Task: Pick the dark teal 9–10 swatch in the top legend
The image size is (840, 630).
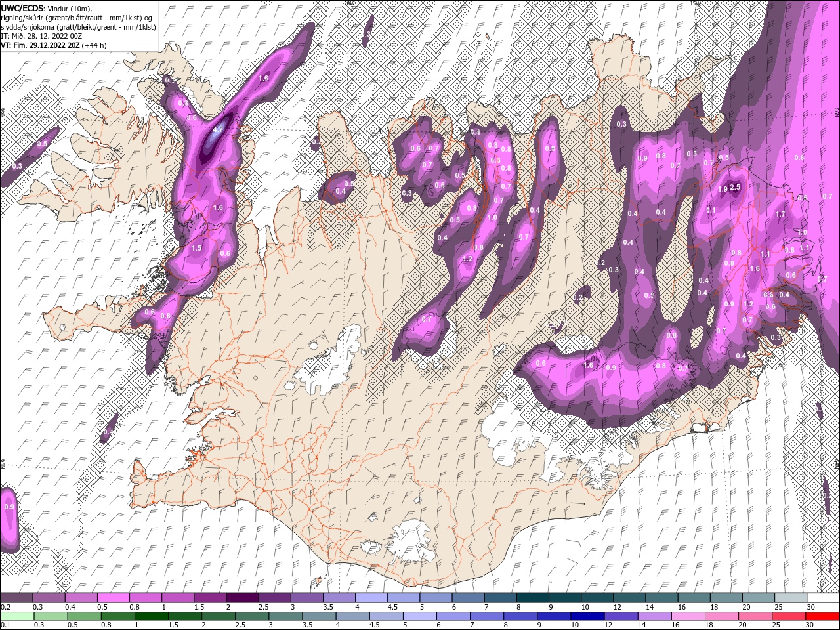Action: (x=564, y=598)
